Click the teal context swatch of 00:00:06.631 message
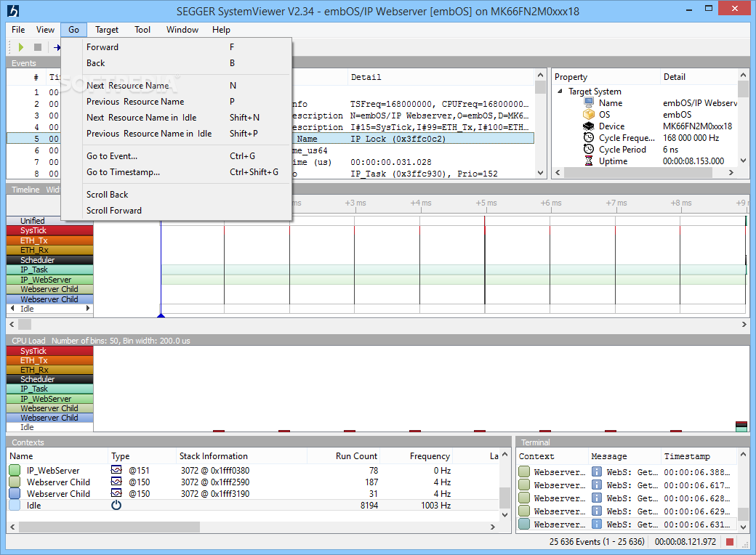756x555 pixels. click(524, 524)
